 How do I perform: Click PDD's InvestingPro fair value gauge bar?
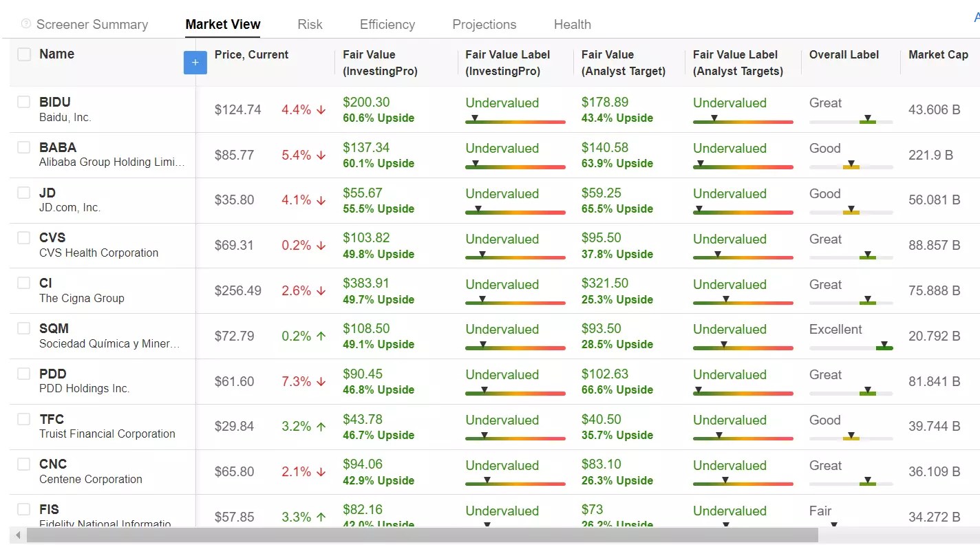click(x=515, y=392)
